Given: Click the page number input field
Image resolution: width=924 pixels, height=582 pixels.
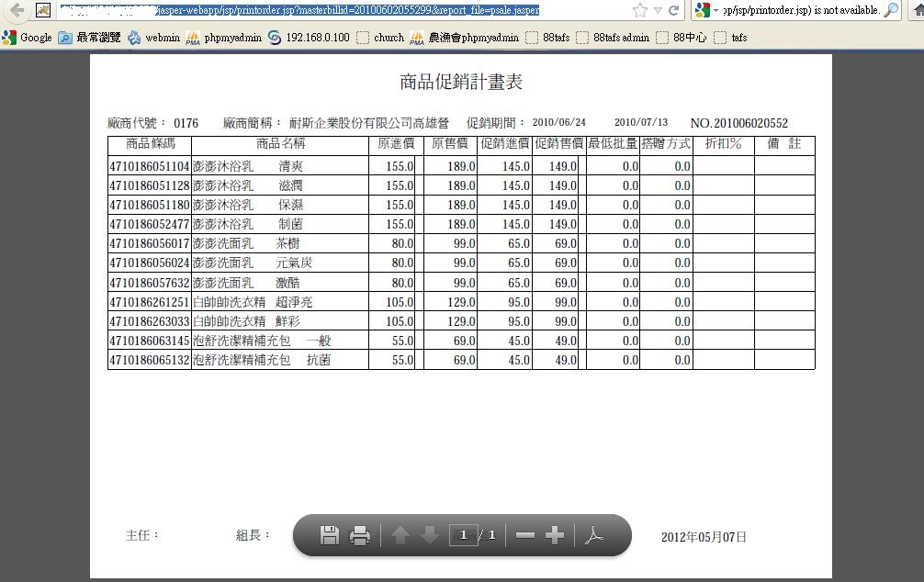Looking at the screenshot, I should pyautogui.click(x=464, y=535).
